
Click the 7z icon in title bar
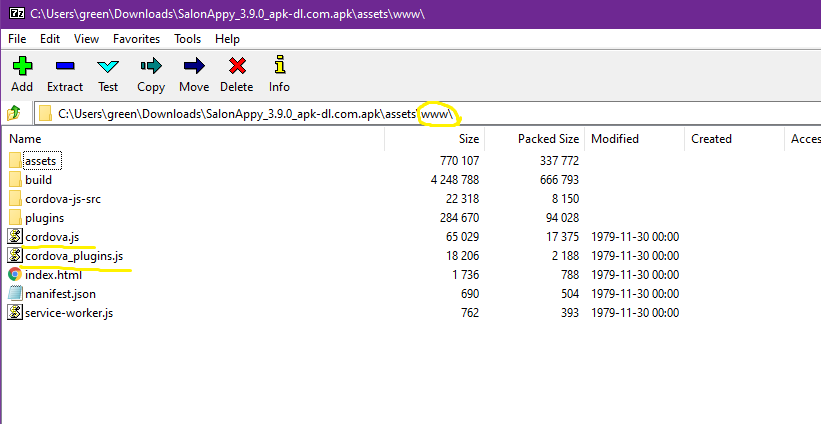[17, 14]
